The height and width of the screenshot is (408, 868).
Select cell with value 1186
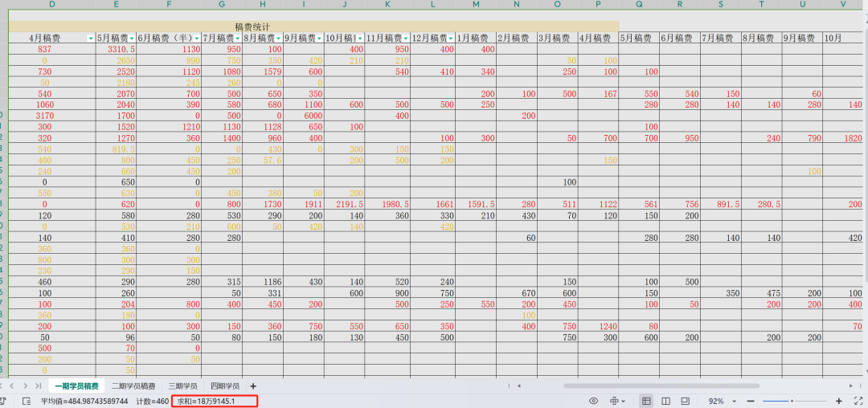pyautogui.click(x=263, y=281)
